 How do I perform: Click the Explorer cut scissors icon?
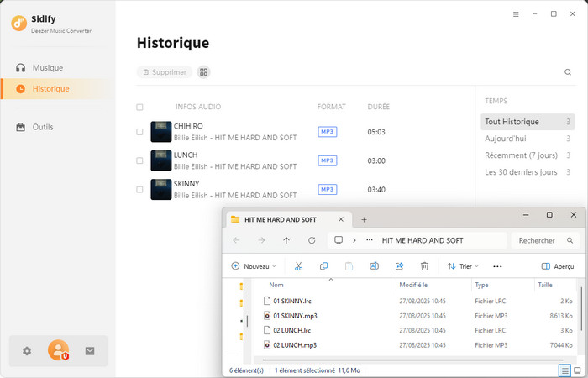[297, 266]
